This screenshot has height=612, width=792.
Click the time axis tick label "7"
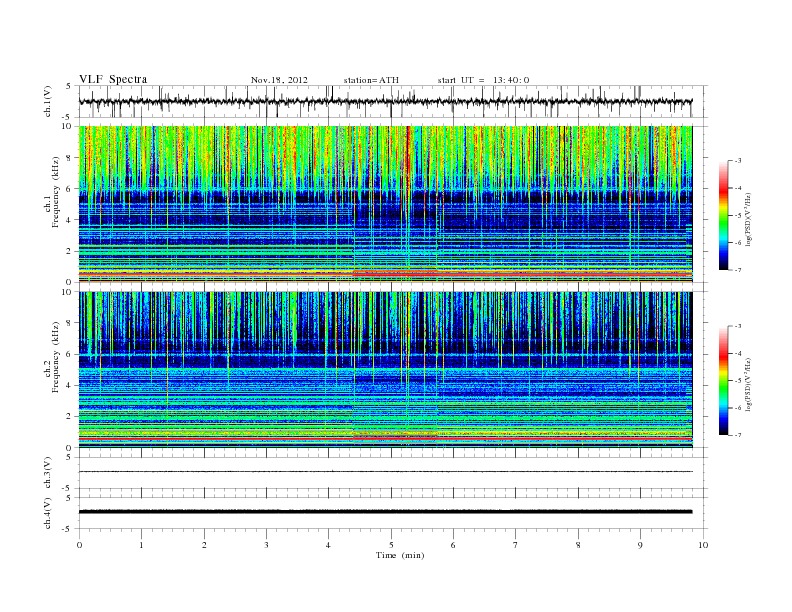point(516,545)
